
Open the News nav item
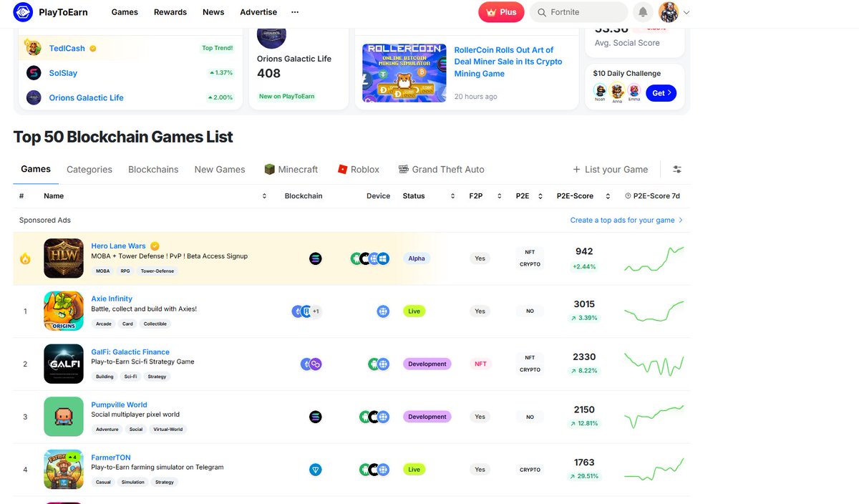(x=213, y=12)
